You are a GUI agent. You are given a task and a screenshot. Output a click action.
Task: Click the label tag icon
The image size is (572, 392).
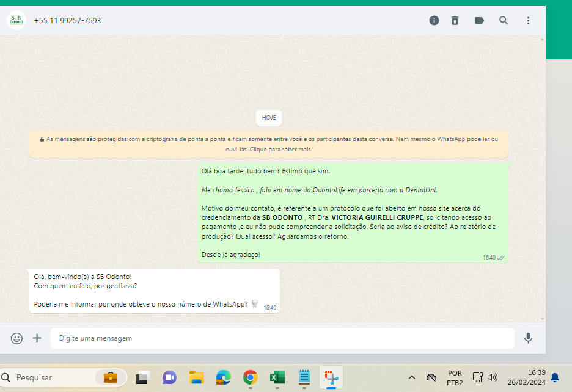[479, 20]
